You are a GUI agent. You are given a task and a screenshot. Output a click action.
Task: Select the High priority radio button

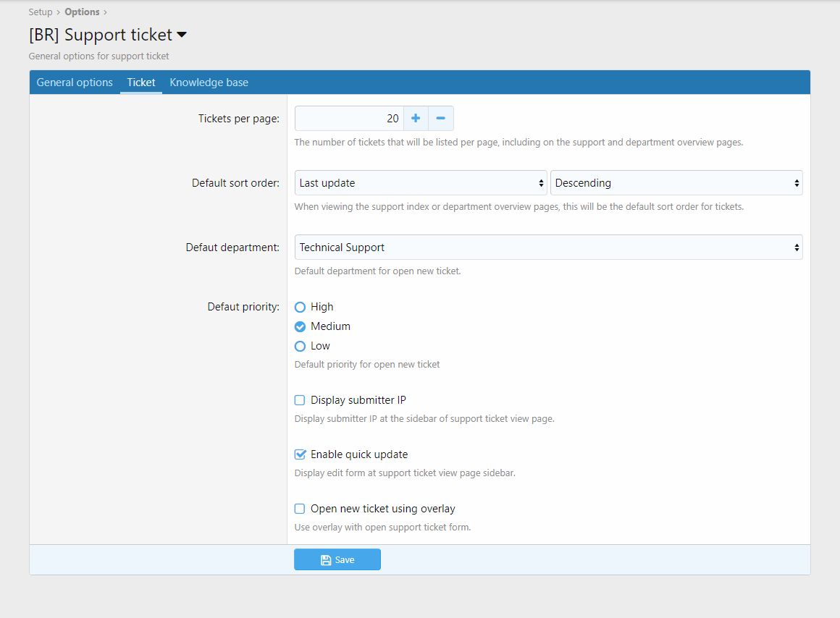[300, 307]
